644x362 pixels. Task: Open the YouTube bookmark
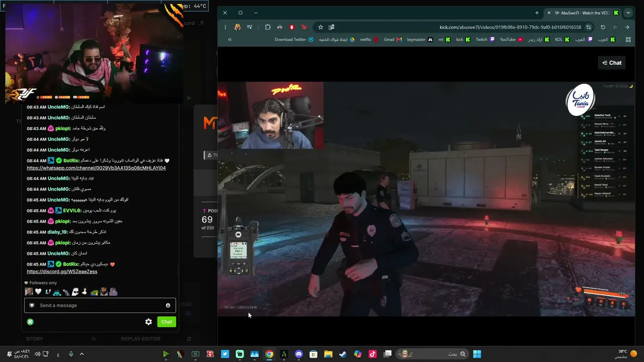coord(511,40)
